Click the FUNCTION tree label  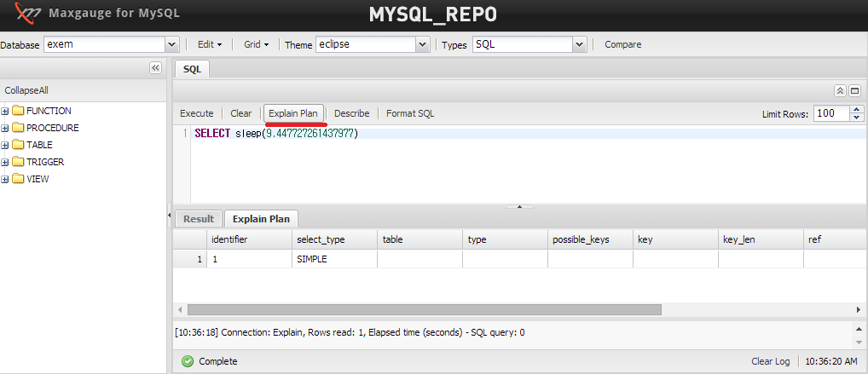point(49,111)
